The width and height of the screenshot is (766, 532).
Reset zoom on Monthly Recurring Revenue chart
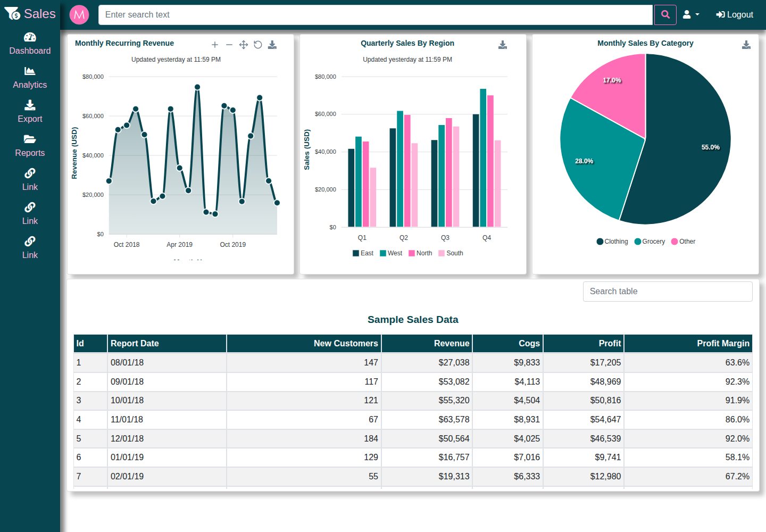(258, 45)
